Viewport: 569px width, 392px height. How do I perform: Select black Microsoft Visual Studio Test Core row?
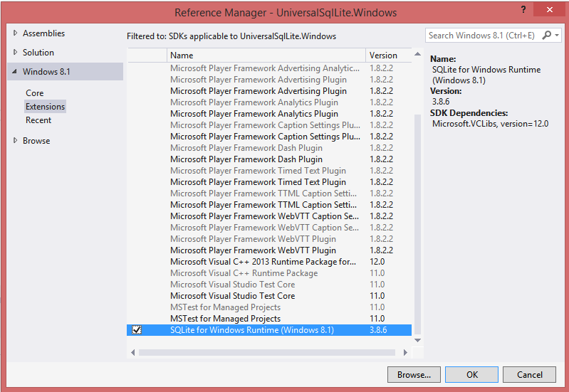point(269,296)
